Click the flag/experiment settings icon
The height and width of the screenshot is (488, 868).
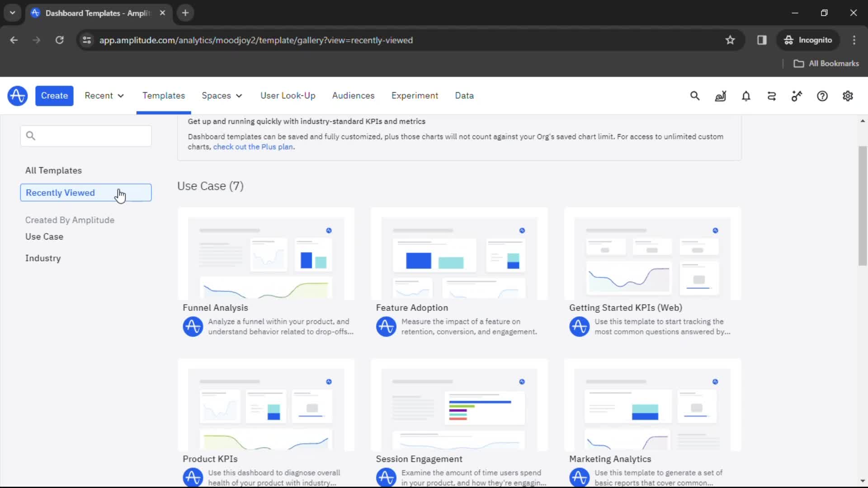click(x=797, y=95)
